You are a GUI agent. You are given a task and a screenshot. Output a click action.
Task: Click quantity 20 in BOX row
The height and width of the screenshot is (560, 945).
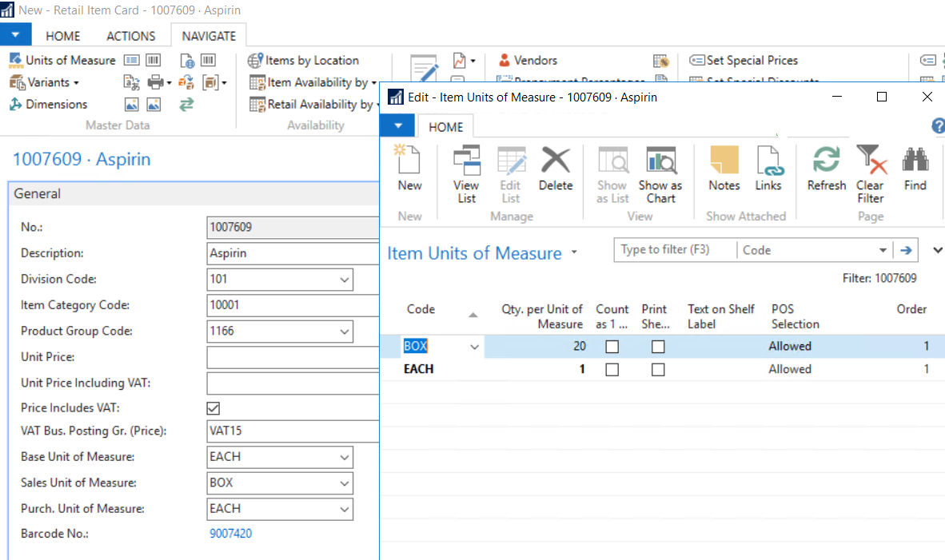[579, 346]
